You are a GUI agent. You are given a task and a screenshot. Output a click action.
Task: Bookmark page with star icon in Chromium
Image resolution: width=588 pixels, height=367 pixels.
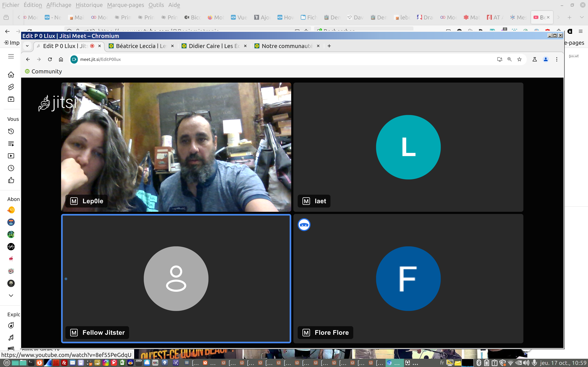(519, 59)
